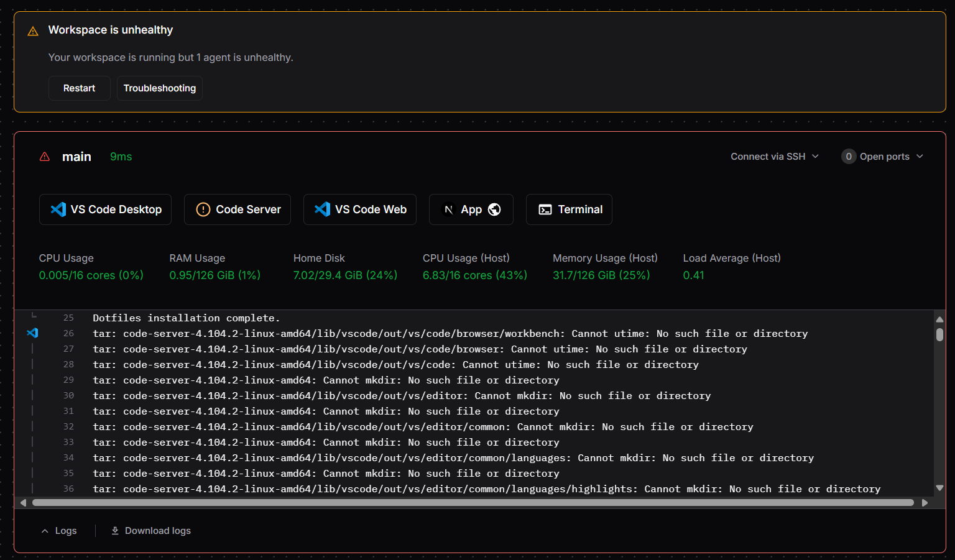
Task: Click the VS Code icon beside log line 26
Action: pos(32,333)
